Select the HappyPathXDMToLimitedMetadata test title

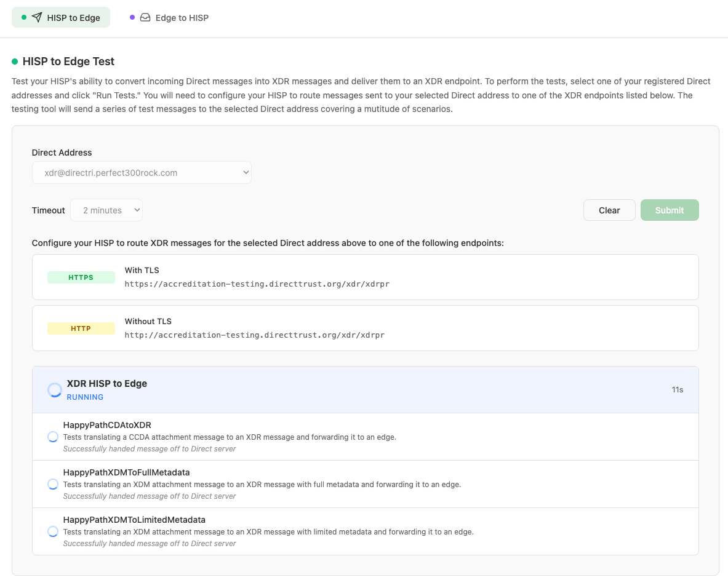tap(134, 520)
